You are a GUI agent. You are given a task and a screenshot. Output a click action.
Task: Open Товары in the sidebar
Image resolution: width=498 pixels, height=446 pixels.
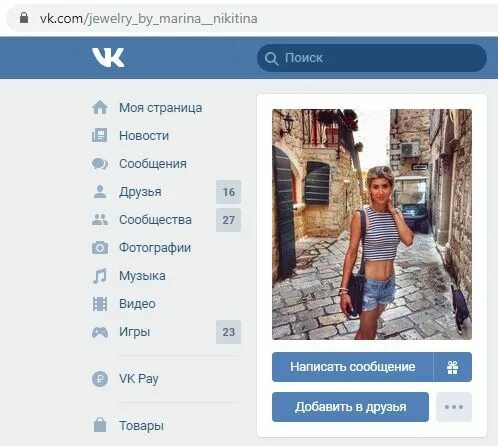pyautogui.click(x=141, y=425)
